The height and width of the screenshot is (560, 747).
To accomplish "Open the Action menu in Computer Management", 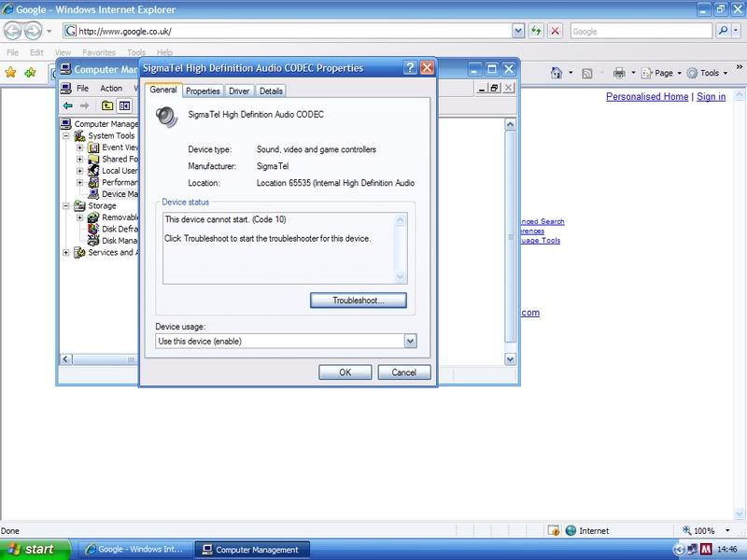I will [x=111, y=88].
